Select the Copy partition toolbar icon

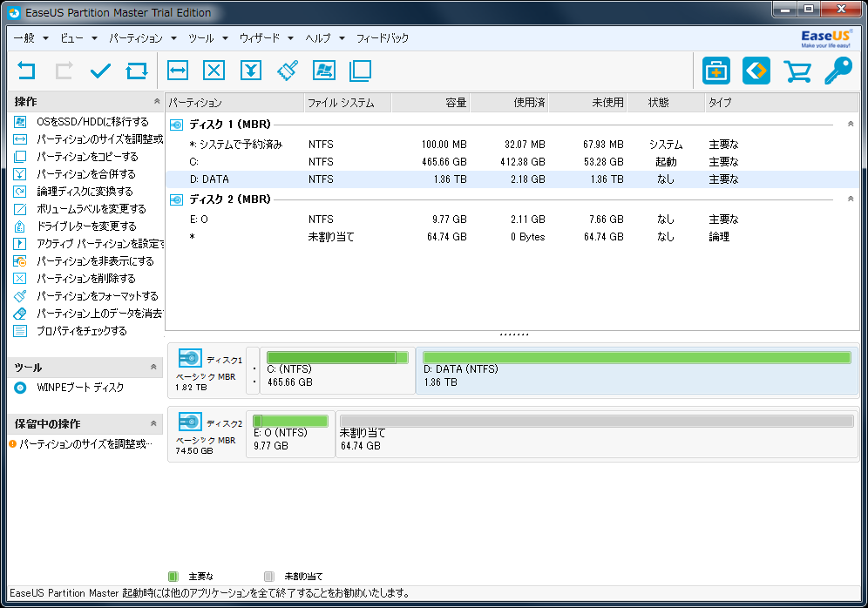(361, 71)
